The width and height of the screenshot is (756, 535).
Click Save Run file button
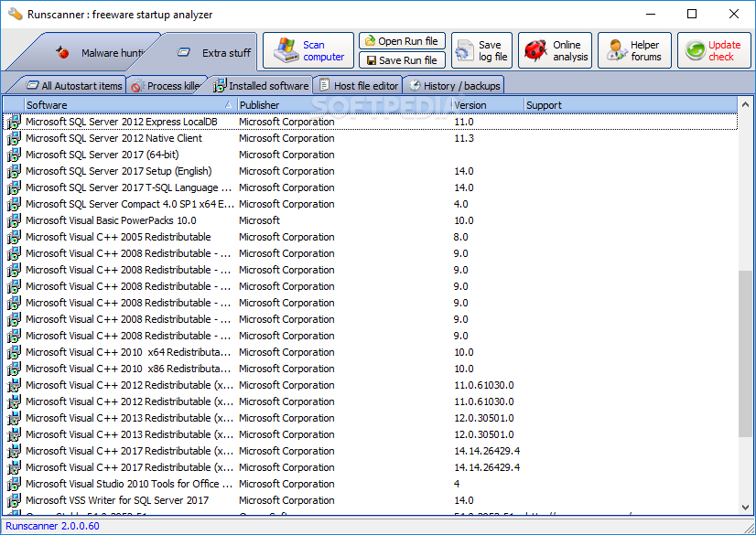point(402,60)
